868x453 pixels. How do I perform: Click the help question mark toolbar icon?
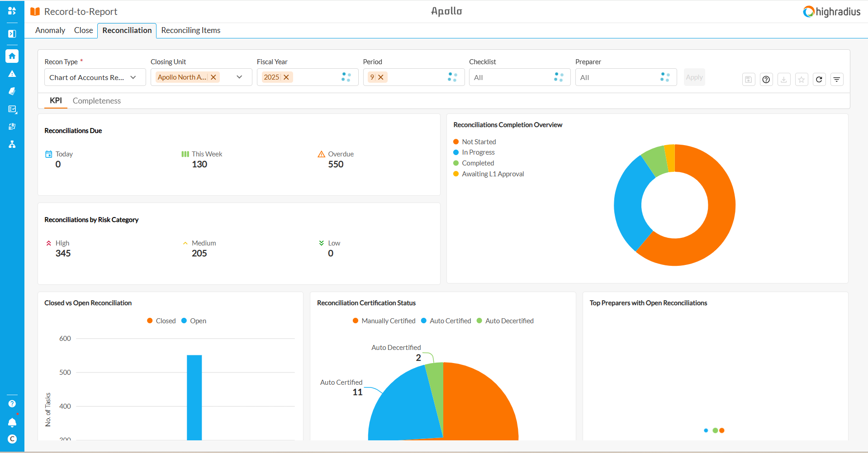(x=766, y=80)
